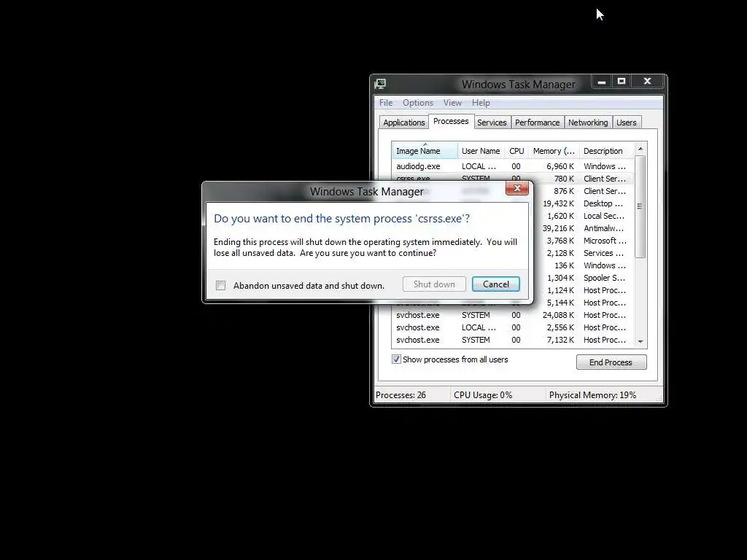Click the 3,768 K Microsoft row
Screen dimensions: 747x560
(584, 241)
